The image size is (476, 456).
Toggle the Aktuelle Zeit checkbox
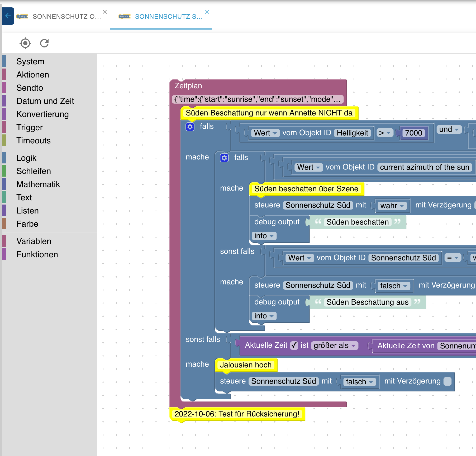point(294,345)
